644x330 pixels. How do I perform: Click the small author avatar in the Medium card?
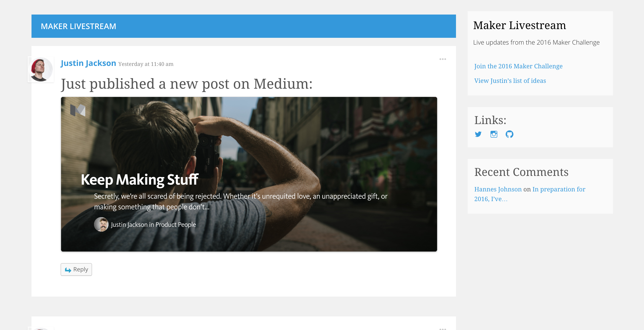101,224
